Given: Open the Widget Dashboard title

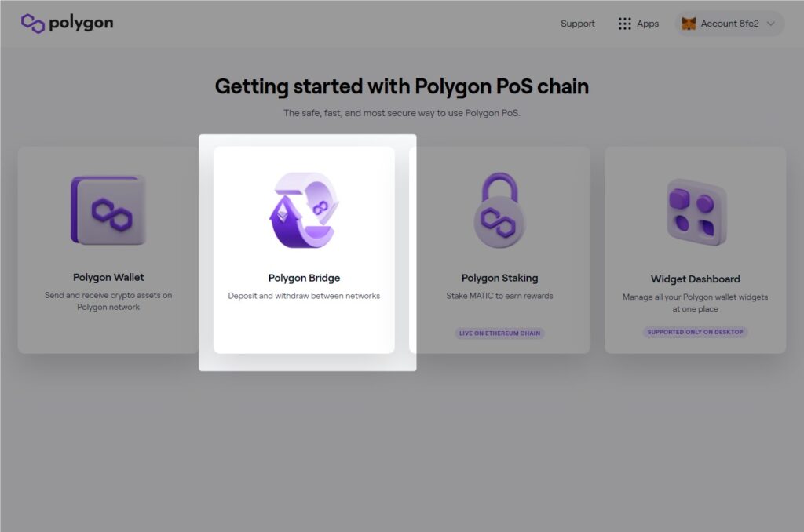Looking at the screenshot, I should 696,279.
